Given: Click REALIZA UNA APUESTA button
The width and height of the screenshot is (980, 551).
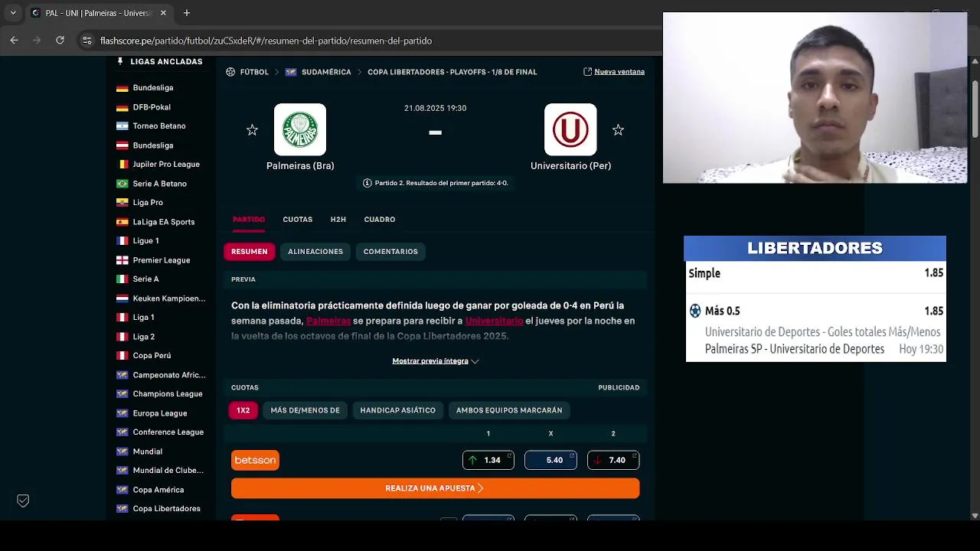Looking at the screenshot, I should point(435,488).
